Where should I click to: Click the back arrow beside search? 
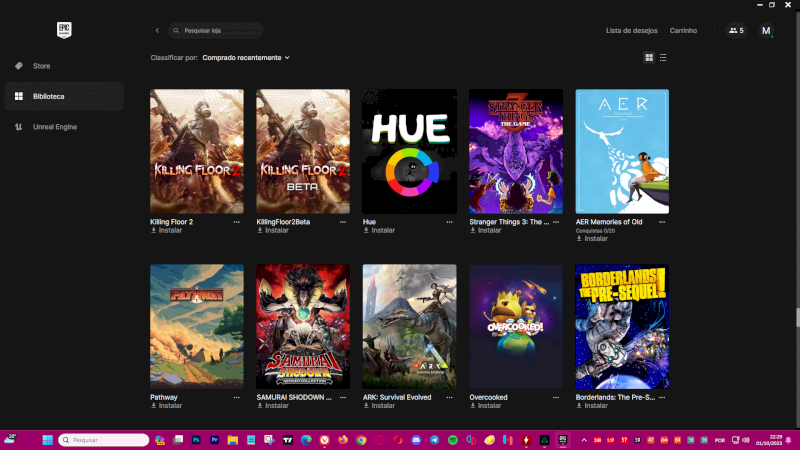click(157, 31)
